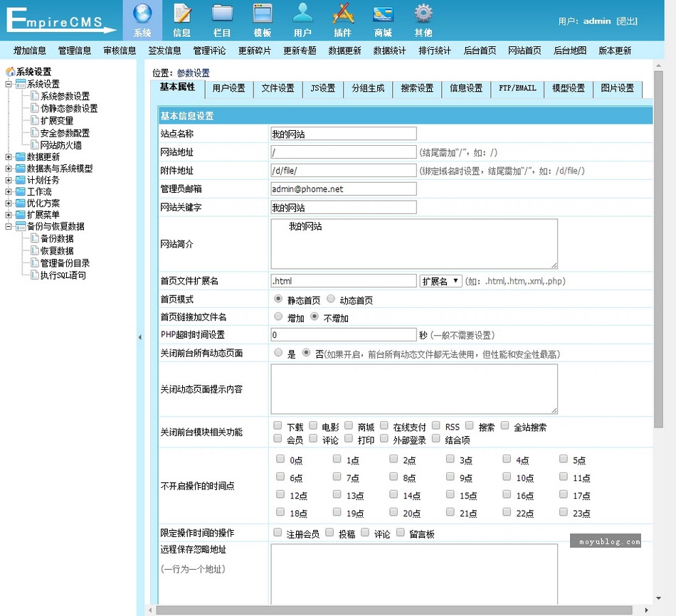Image resolution: width=676 pixels, height=616 pixels.
Task: Check the 在线支付 checkbox
Action: click(384, 426)
